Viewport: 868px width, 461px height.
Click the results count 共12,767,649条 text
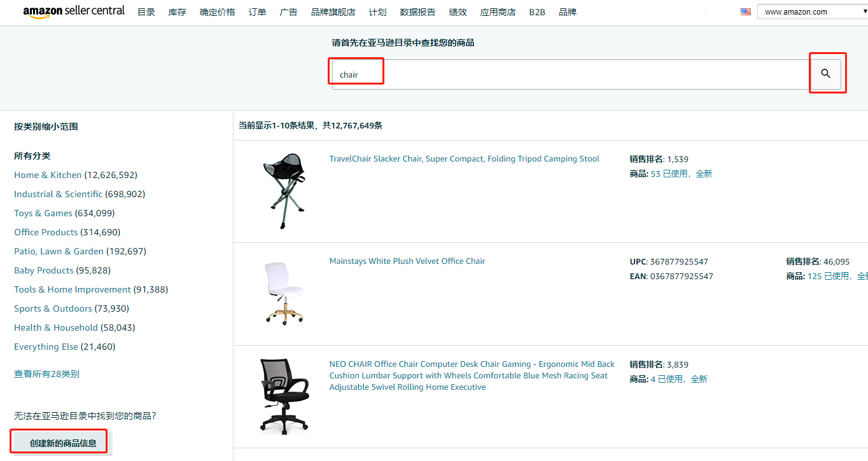point(353,126)
